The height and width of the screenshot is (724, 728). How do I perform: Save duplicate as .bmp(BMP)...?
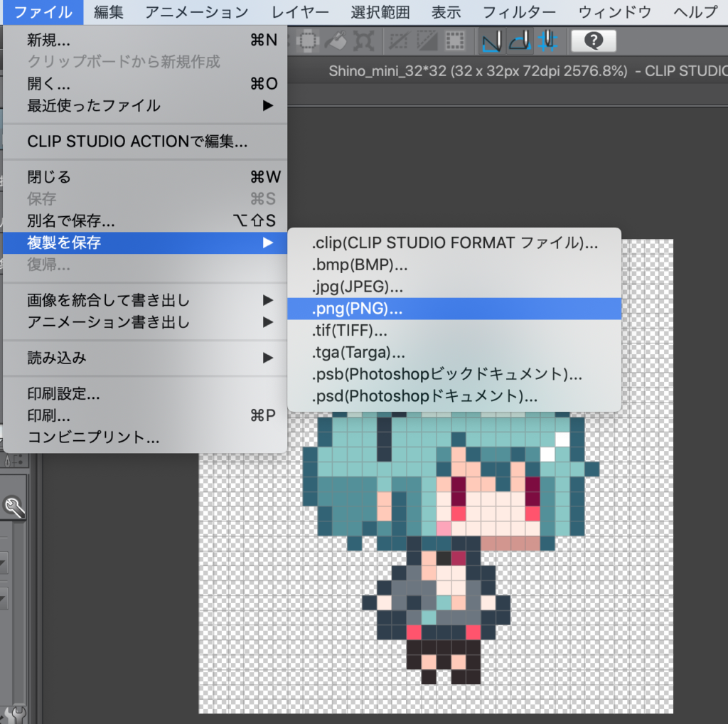pyautogui.click(x=454, y=265)
